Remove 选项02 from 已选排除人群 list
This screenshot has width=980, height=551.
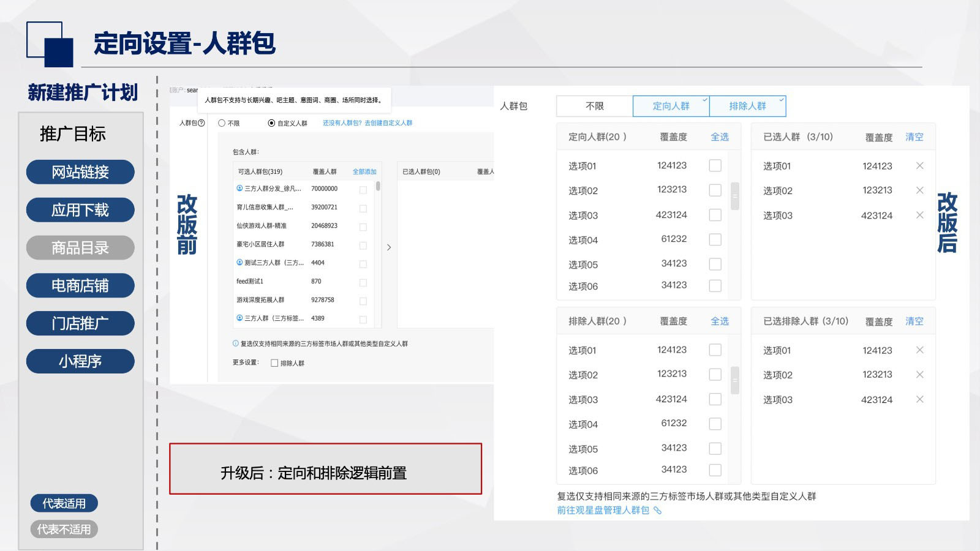(x=919, y=375)
